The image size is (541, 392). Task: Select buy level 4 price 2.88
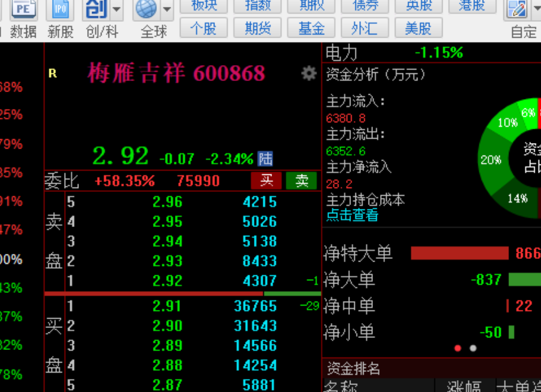tap(167, 365)
